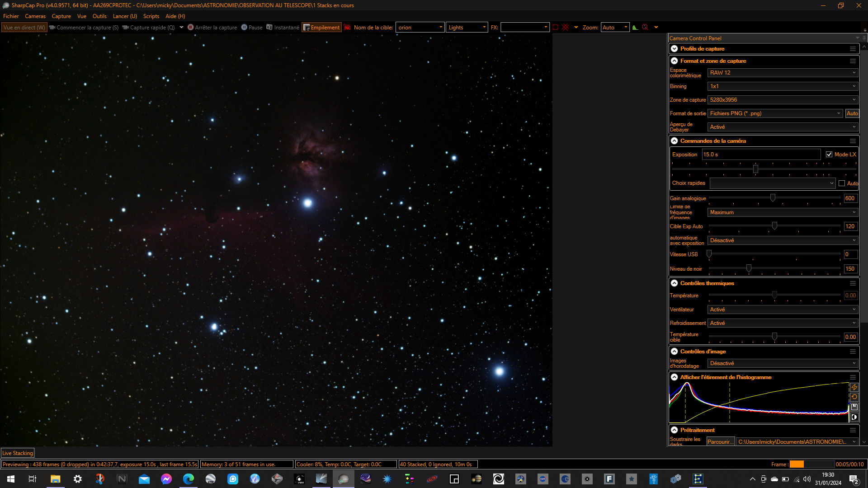Click Parcourir to choose the dark file
The image size is (868, 488).
(x=720, y=442)
